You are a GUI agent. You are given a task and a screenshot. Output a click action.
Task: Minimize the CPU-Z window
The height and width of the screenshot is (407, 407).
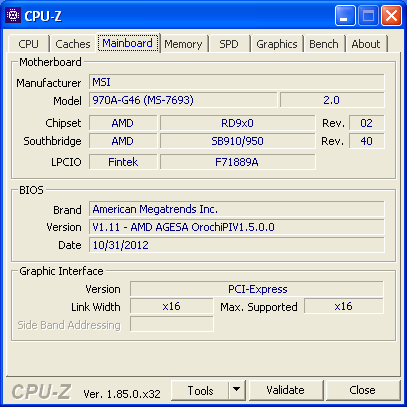(x=345, y=16)
